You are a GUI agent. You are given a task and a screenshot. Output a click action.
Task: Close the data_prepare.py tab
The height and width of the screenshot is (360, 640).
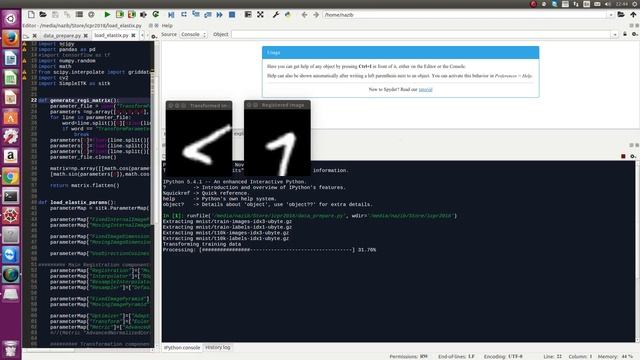pos(86,36)
